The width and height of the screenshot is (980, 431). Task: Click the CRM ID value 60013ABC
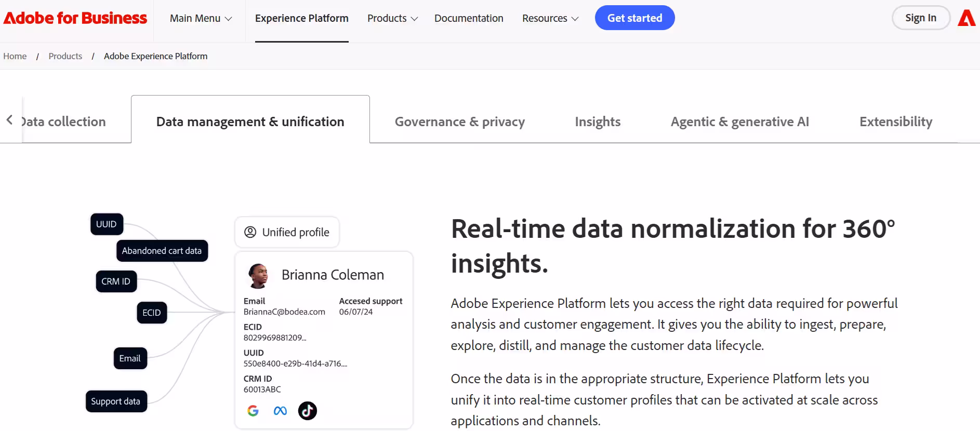[x=262, y=389]
